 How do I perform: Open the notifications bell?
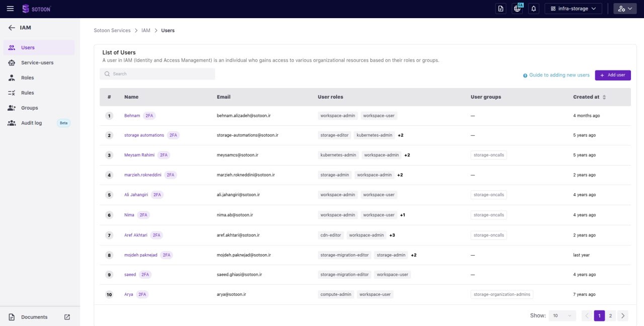(x=534, y=9)
